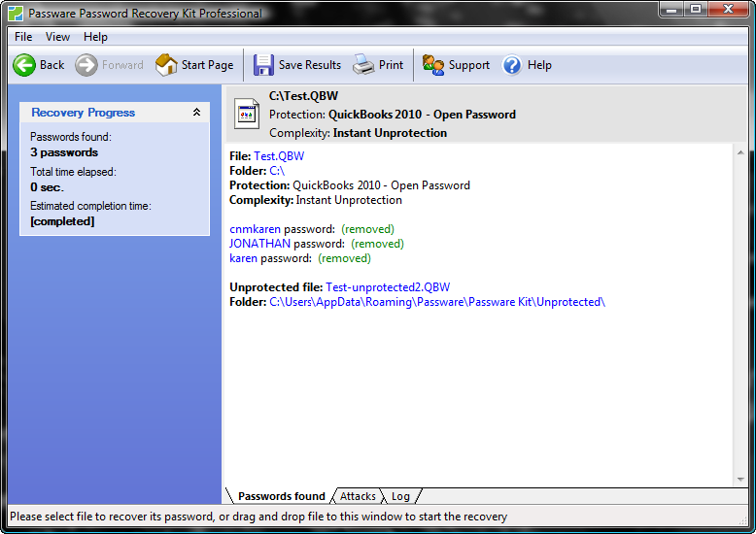Click the Start Page toolbar label
The width and height of the screenshot is (756, 534).
tap(207, 65)
